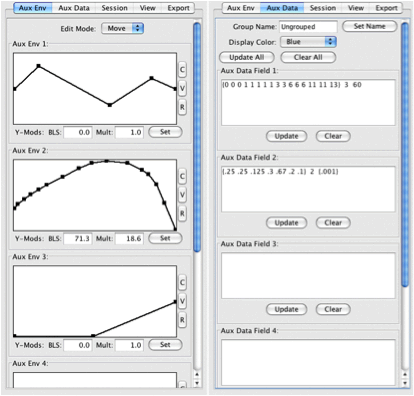
Task: Click the V button beside Aux Env 2
Action: (182, 195)
